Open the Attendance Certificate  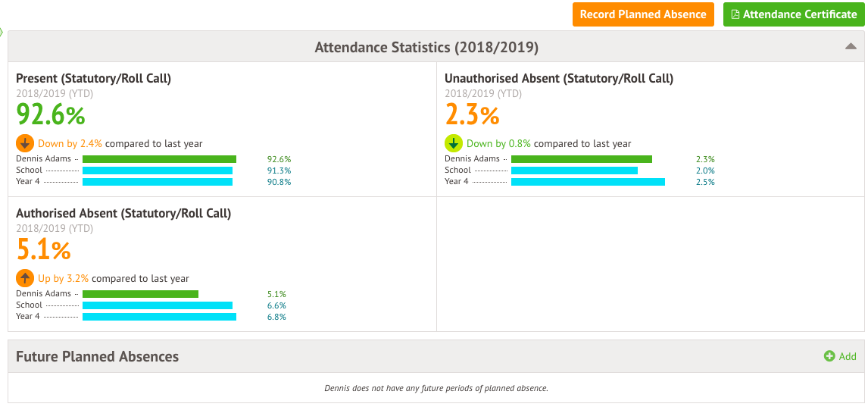(x=793, y=14)
